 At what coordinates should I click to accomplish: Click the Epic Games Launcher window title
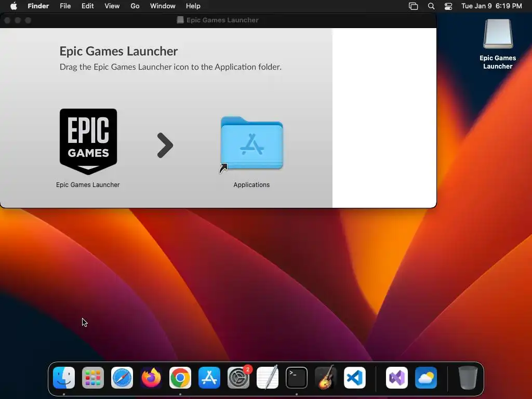click(x=222, y=20)
